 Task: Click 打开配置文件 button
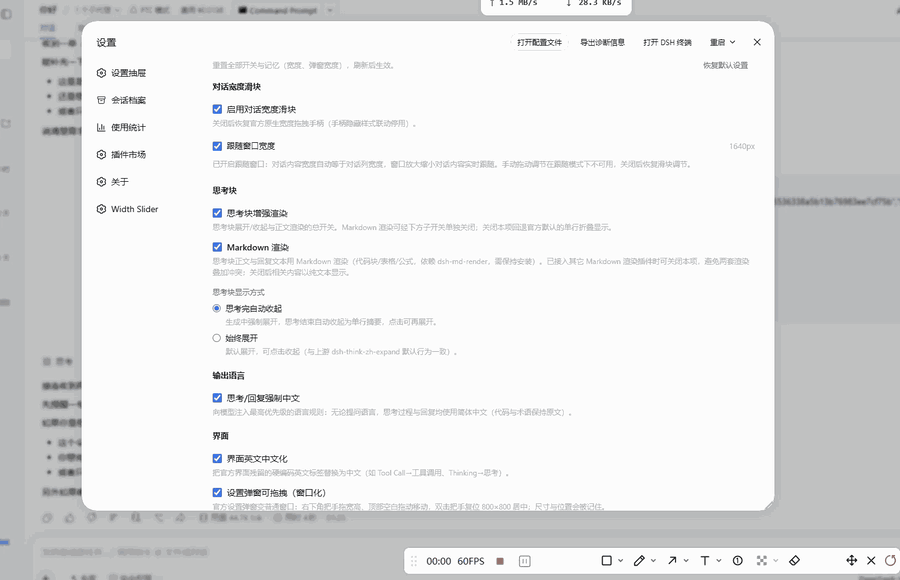pos(539,42)
